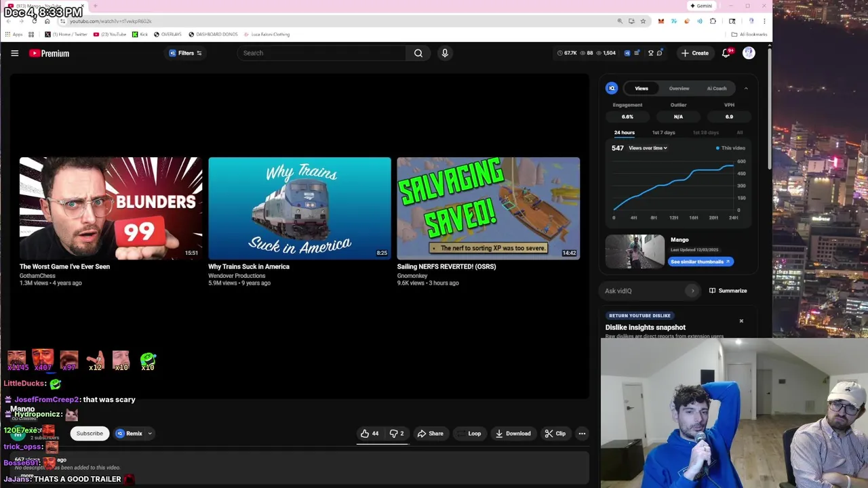This screenshot has height=488, width=868.
Task: Dislike the video with thumbs down
Action: pos(397,434)
